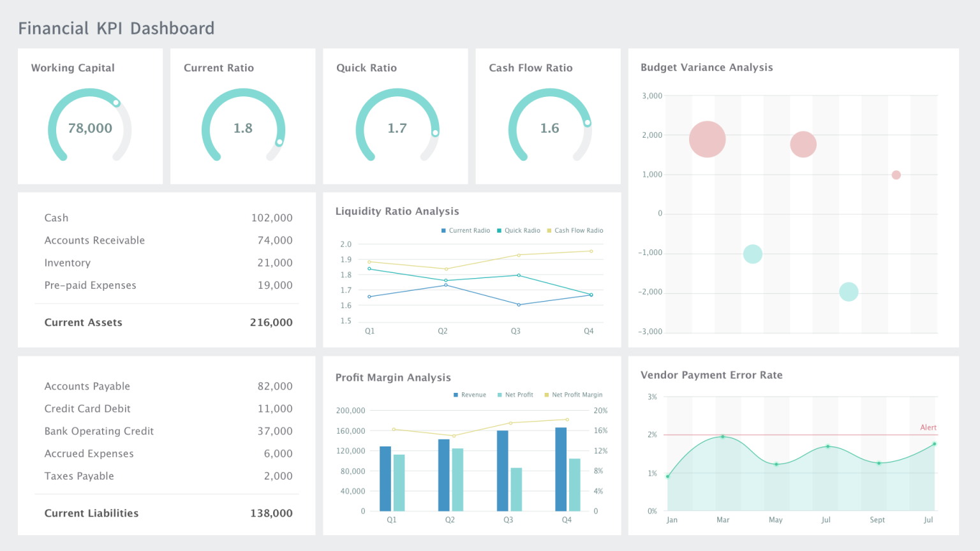Click the Financial KPI Dashboard title
The height and width of the screenshot is (551, 980).
point(116,28)
